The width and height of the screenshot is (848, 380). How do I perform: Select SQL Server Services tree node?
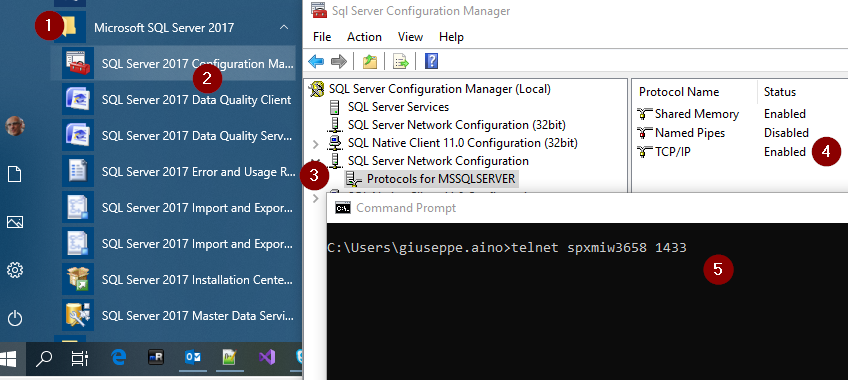[x=398, y=107]
